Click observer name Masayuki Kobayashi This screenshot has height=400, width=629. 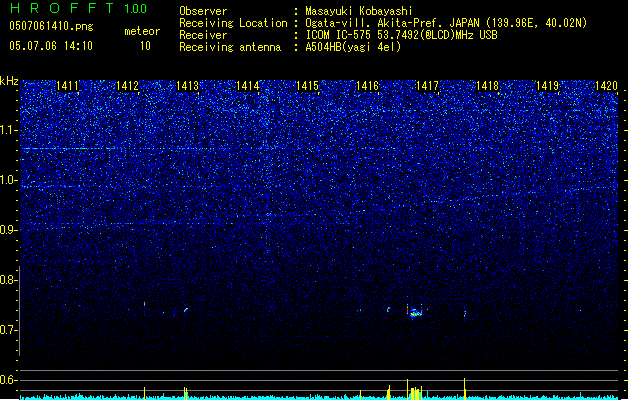pos(359,11)
